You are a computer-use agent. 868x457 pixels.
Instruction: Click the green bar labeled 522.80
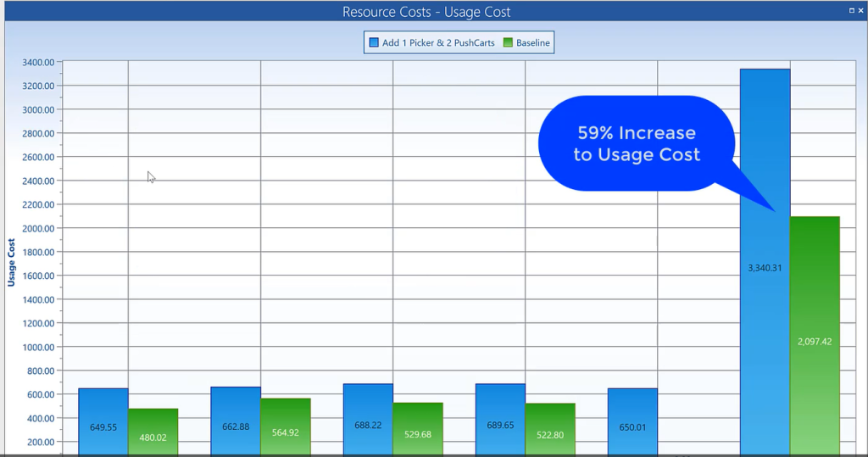click(x=550, y=429)
